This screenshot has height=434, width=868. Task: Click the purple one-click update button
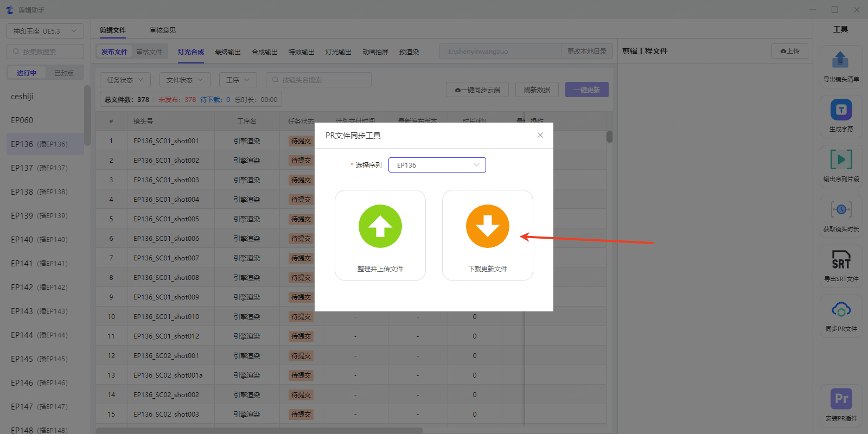point(586,90)
